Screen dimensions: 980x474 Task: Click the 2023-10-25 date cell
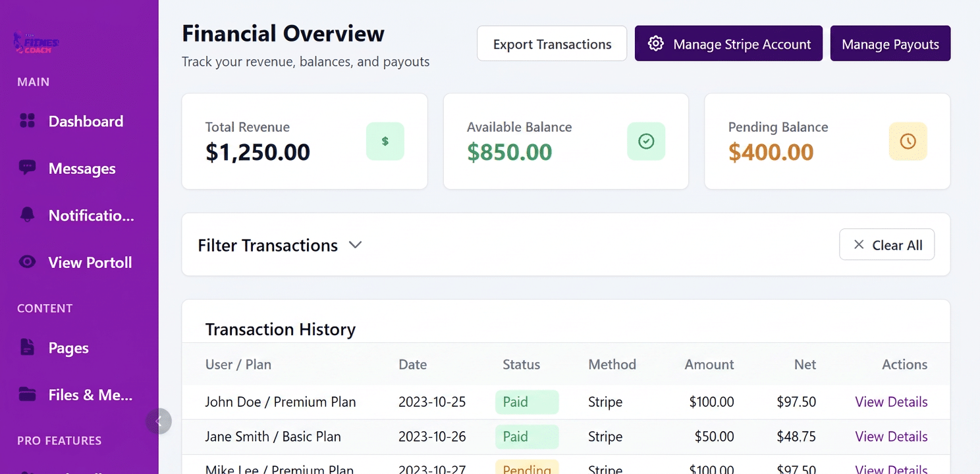point(432,402)
